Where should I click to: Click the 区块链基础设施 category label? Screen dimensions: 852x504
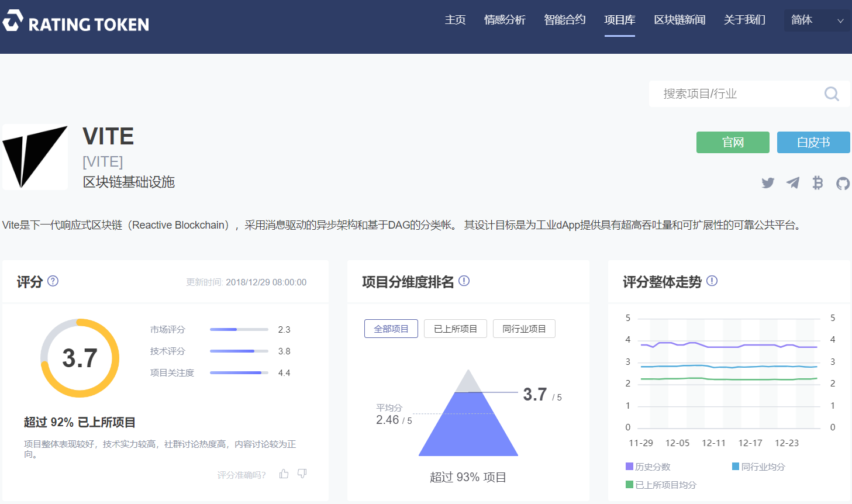(x=129, y=182)
